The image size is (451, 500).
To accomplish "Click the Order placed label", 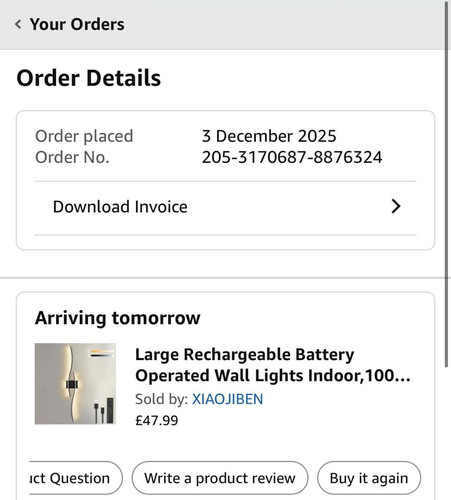I will [84, 136].
